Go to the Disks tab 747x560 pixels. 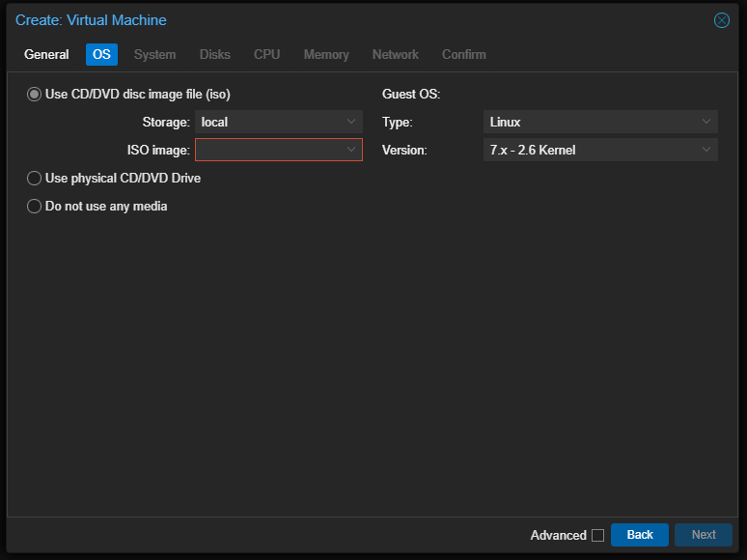coord(215,54)
